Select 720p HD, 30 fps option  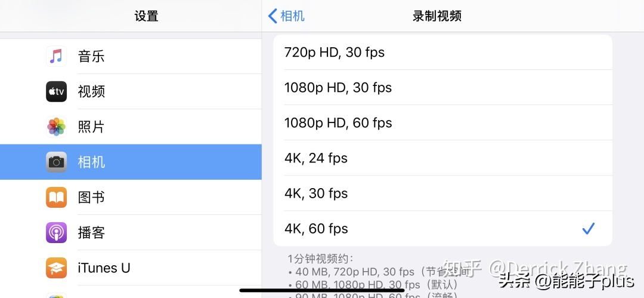[442, 53]
